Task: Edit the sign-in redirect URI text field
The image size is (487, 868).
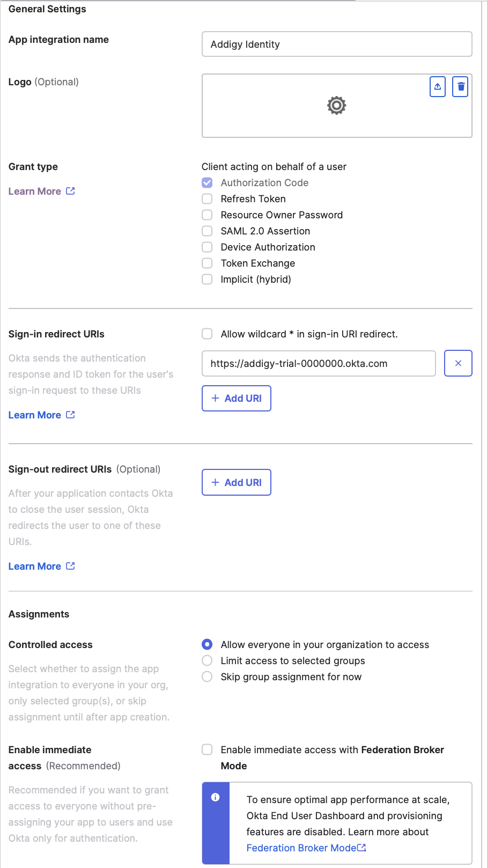Action: [x=319, y=363]
